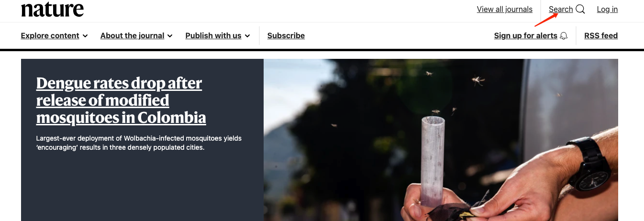Click the Wolbachia-infected mosquitoes summary text

click(139, 143)
